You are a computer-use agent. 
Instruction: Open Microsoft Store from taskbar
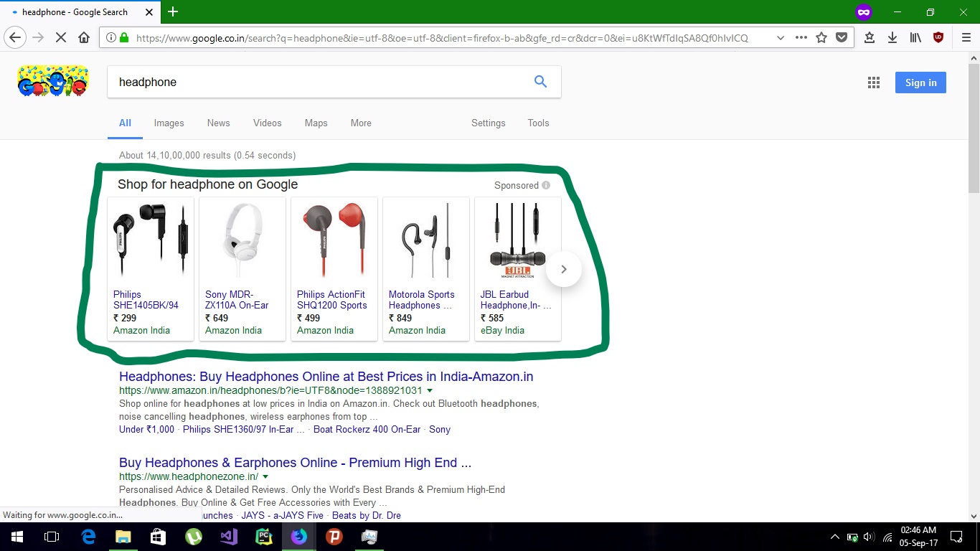159,537
